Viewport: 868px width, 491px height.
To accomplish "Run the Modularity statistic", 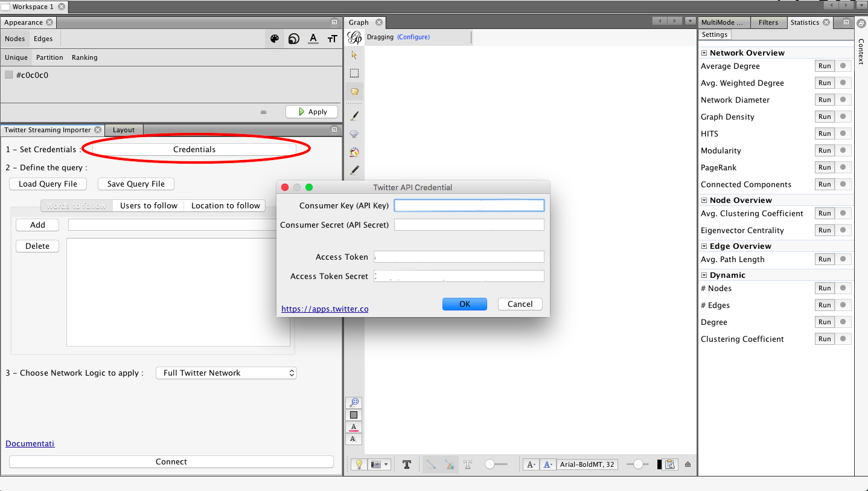I will click(x=825, y=150).
